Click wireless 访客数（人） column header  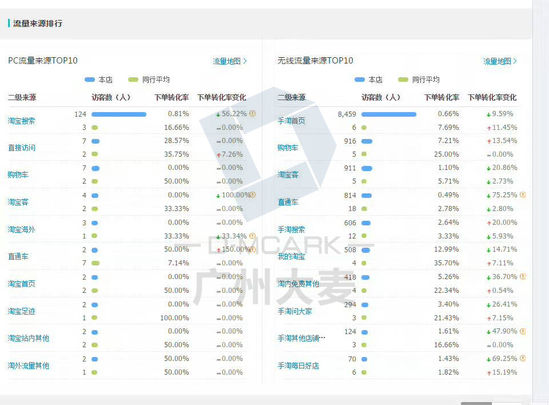tap(381, 97)
